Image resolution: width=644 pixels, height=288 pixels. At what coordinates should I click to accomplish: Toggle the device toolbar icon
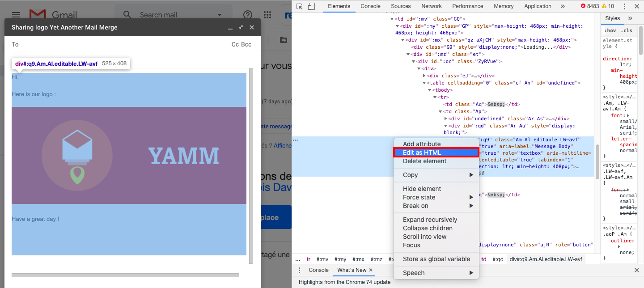311,6
